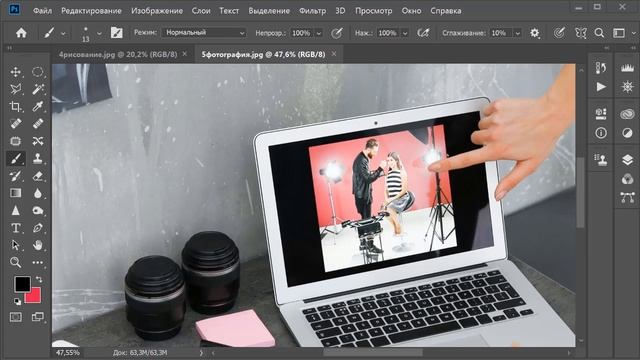Go to the Home screen icon
The height and width of the screenshot is (360, 640).
tap(21, 33)
